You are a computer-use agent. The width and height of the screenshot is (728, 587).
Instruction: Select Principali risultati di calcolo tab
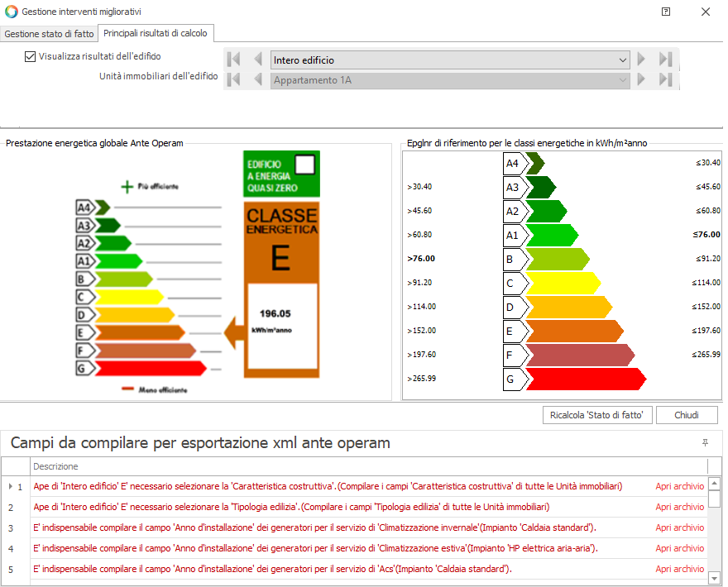tap(156, 33)
